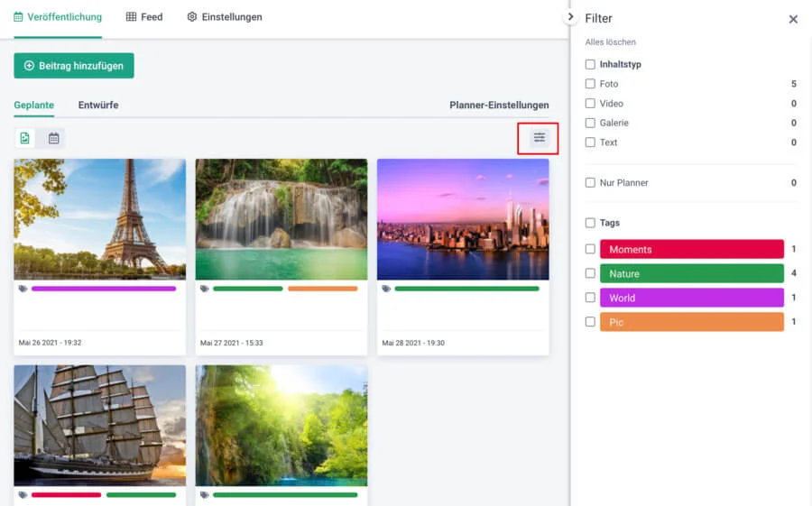Open the filter settings icon
Viewport: 812px width, 506px height.
(539, 138)
